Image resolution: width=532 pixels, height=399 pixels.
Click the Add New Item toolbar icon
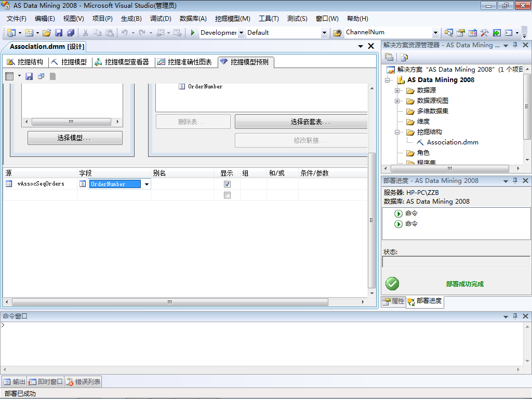pos(29,33)
